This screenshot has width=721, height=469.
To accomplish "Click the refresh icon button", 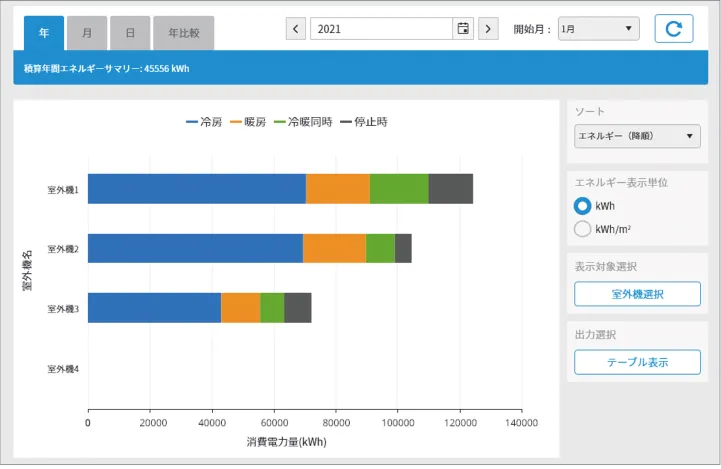I will coord(673,29).
